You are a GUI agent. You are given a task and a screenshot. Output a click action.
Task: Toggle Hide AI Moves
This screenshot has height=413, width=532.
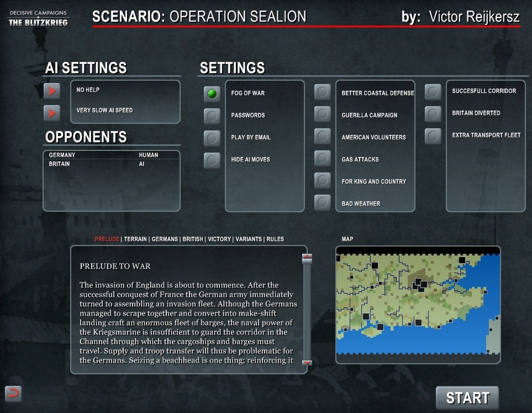click(x=212, y=160)
